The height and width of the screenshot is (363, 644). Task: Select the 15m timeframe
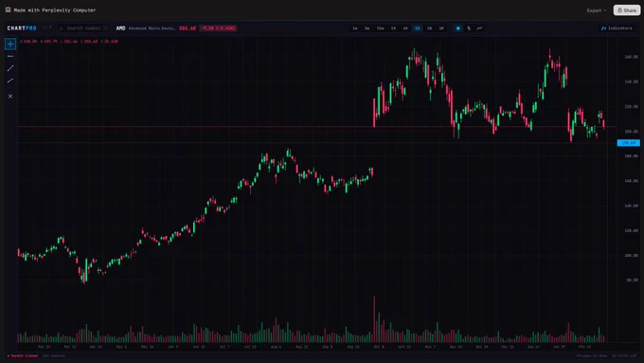pyautogui.click(x=381, y=28)
